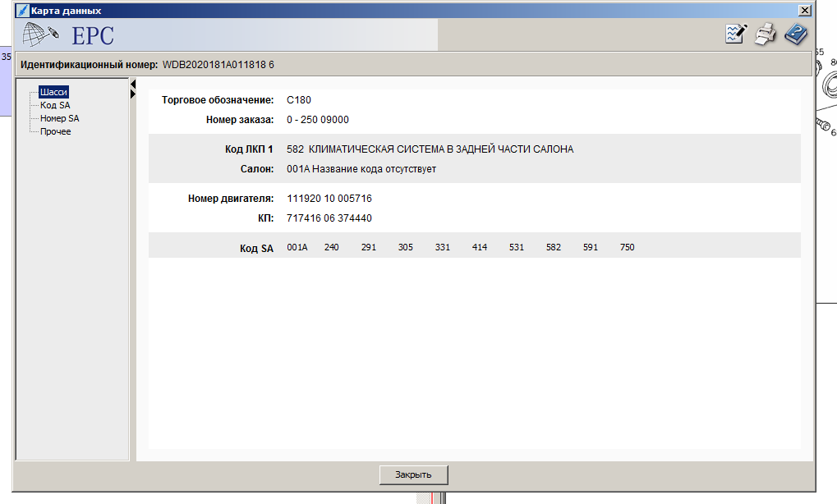The height and width of the screenshot is (504, 837).
Task: Collapse the left panel with the left arrow
Action: tap(133, 84)
